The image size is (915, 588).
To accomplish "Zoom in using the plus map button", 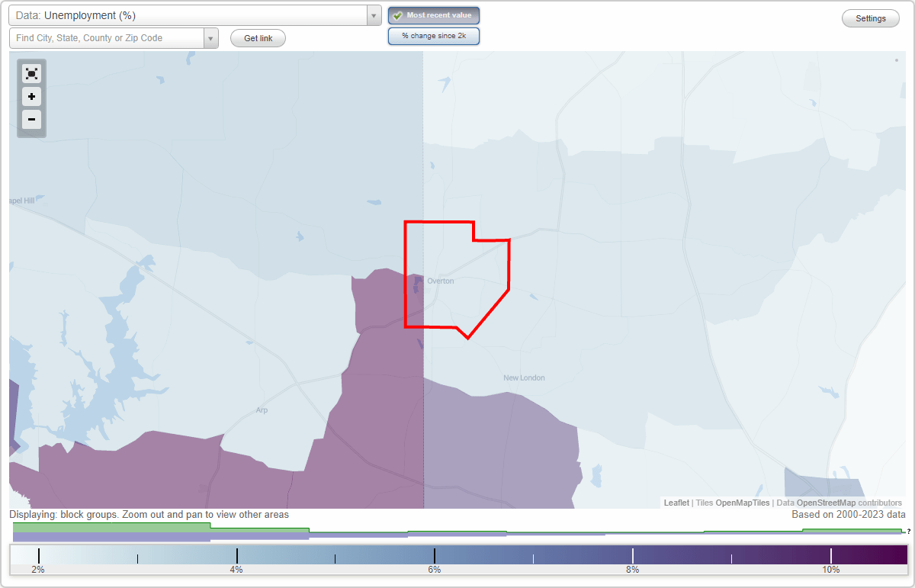I will click(31, 97).
